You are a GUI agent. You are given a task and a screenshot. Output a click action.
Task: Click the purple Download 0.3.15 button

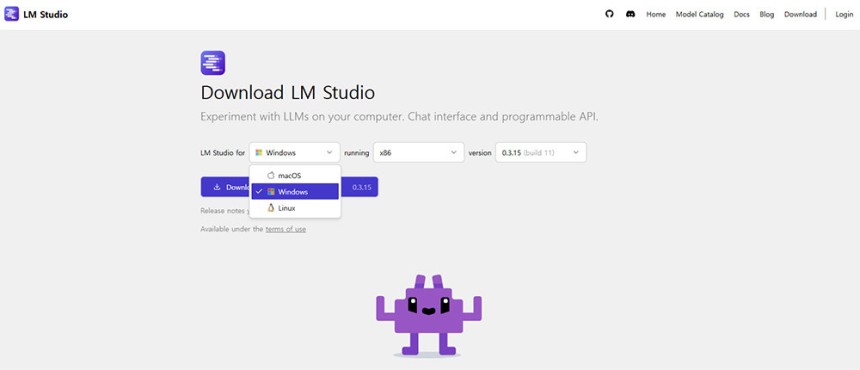point(289,187)
